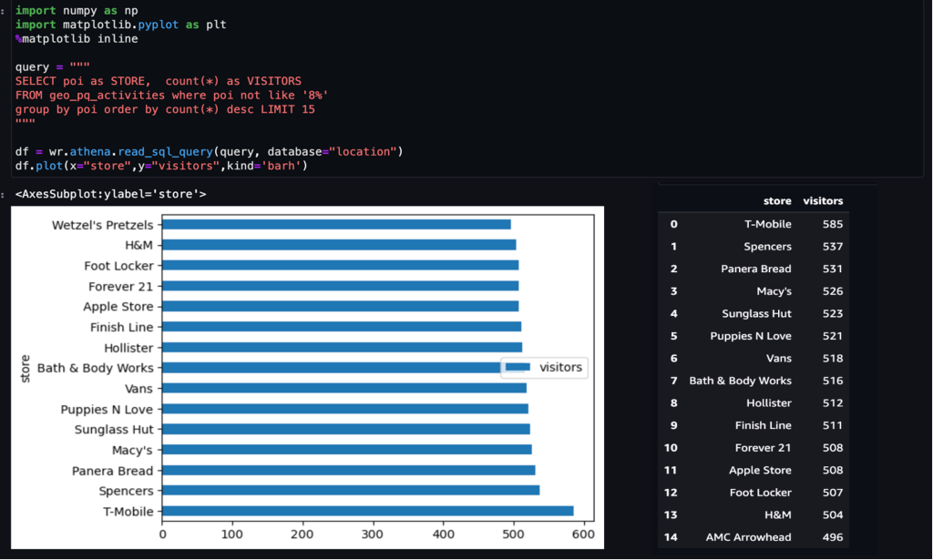Screen dimensions: 933x560
Task: Click 'Puppies N Love' chart axis label
Action: 107,409
